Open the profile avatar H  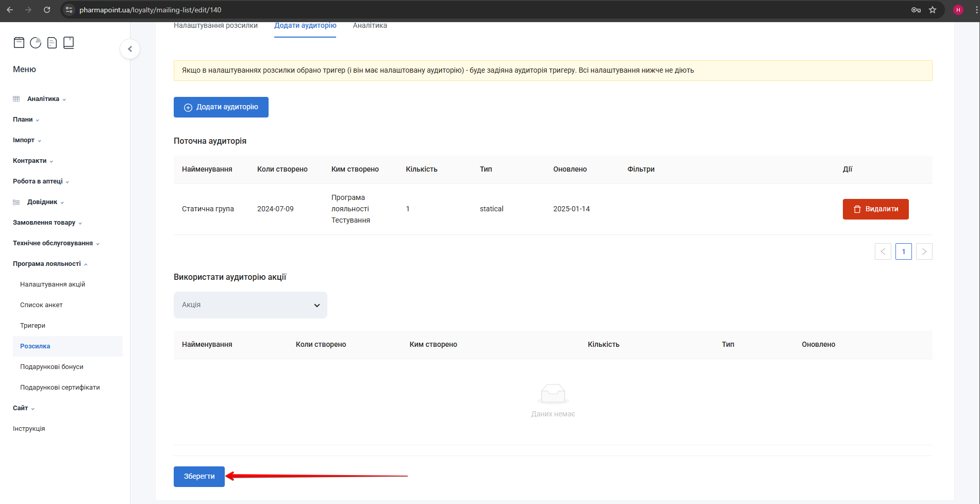(958, 10)
